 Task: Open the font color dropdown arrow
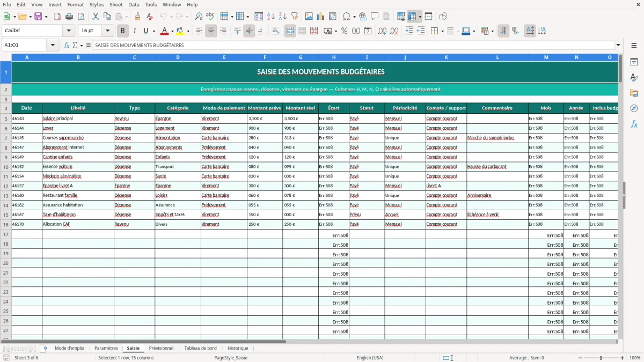coord(172,31)
